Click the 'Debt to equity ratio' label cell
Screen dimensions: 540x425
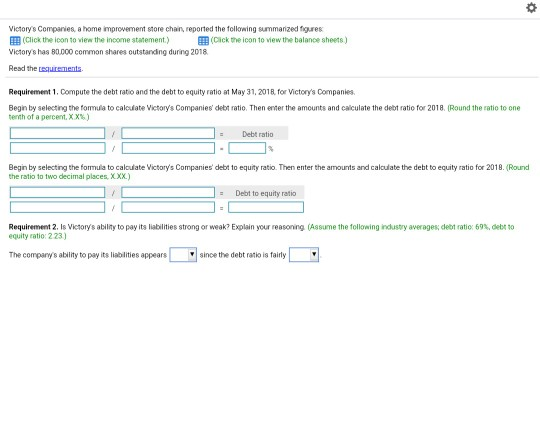coord(266,193)
